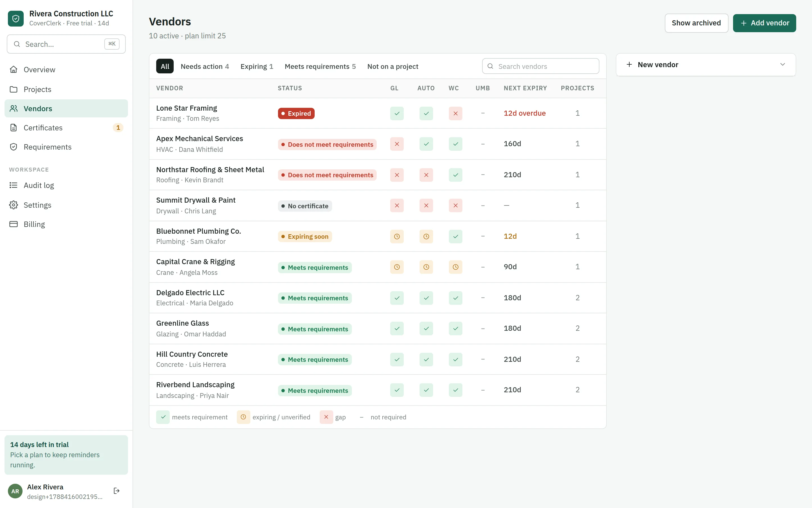The width and height of the screenshot is (812, 508).
Task: Click Riverbend Landscaping's AUTO check icon
Action: point(426,390)
